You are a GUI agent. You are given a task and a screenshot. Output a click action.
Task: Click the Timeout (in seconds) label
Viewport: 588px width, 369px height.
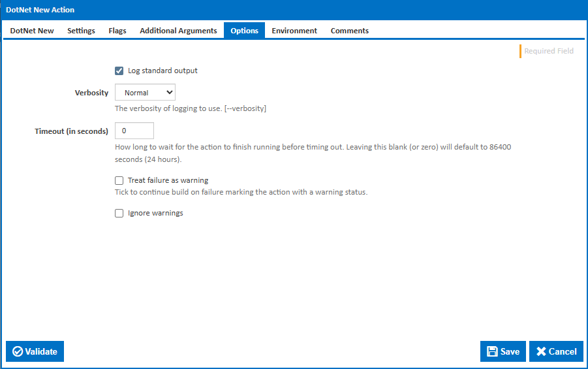click(x=71, y=131)
